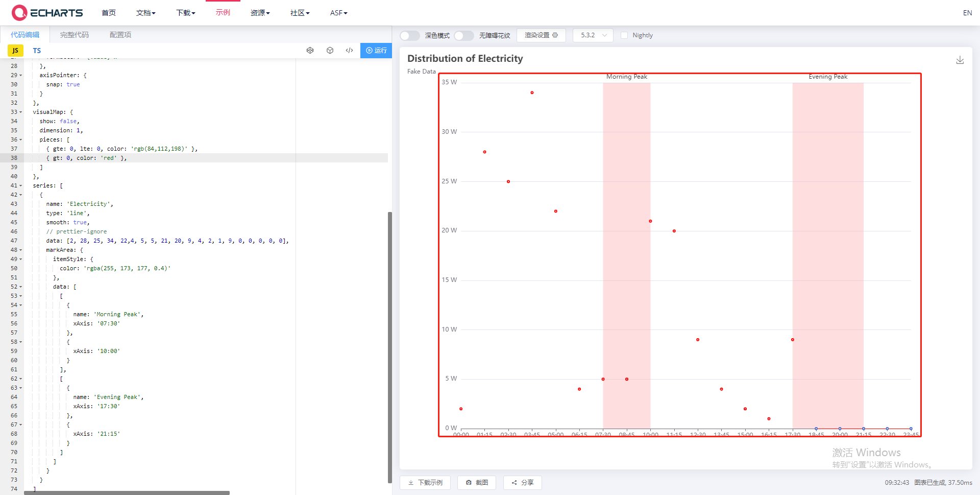
Task: Select 示例 examples nav item
Action: [x=223, y=13]
